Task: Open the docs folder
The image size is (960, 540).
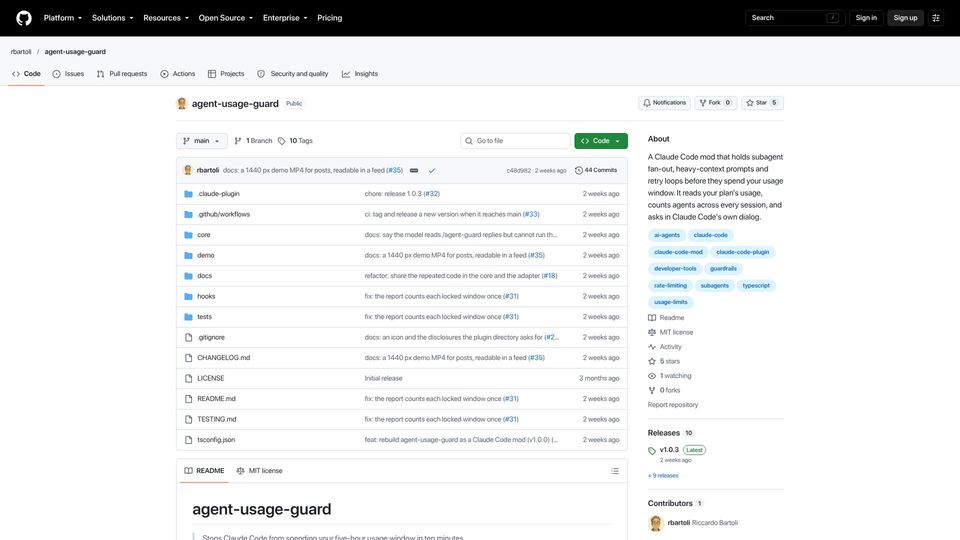Action: tap(204, 276)
